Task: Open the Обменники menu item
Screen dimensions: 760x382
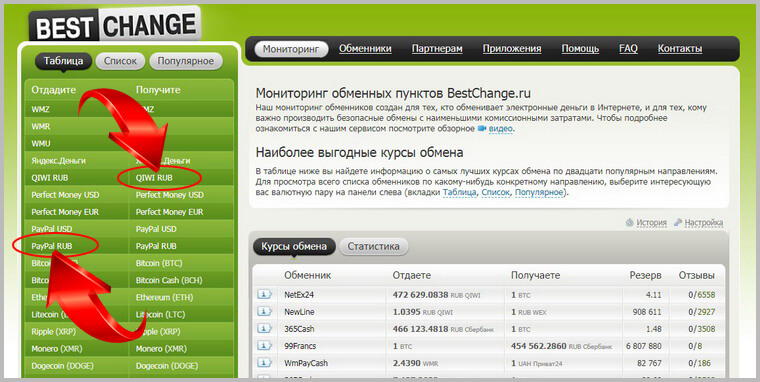Action: pos(365,49)
